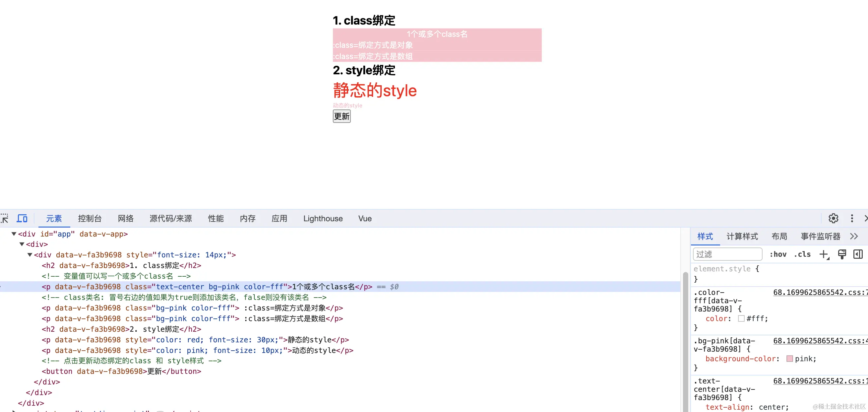Collapse the plain div node
This screenshot has width=868, height=412.
22,244
